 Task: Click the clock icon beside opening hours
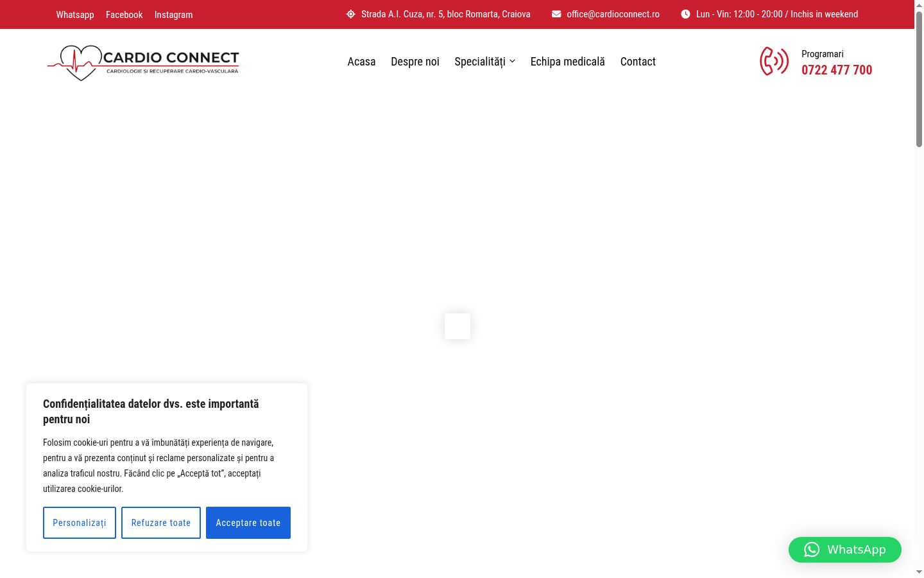[x=685, y=14]
